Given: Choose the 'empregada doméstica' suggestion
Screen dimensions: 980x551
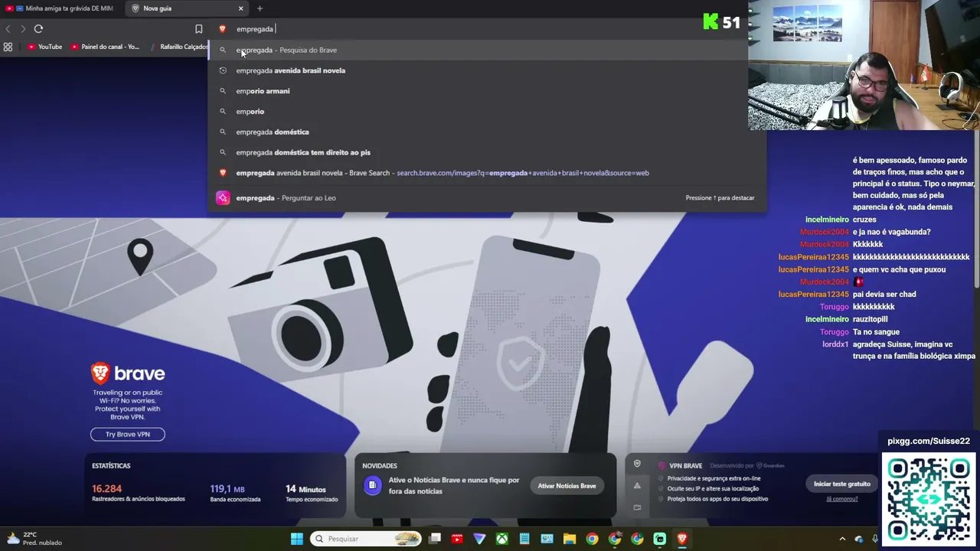Looking at the screenshot, I should click(x=487, y=132).
